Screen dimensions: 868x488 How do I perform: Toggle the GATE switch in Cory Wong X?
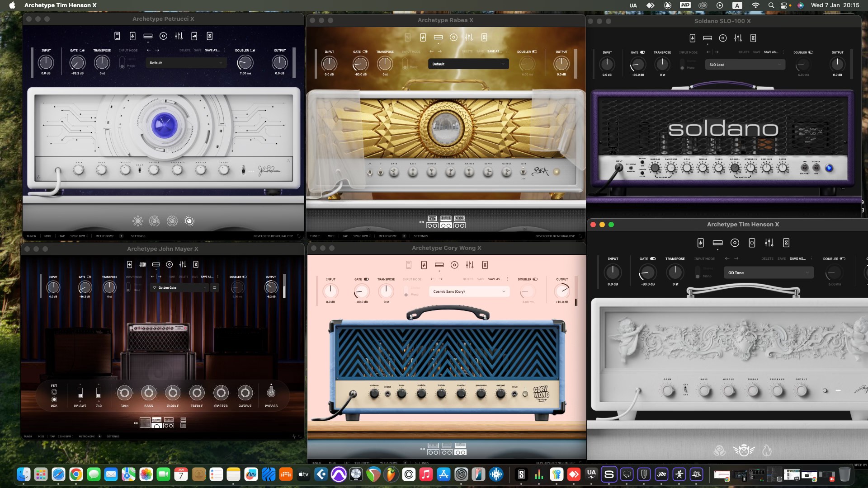pyautogui.click(x=366, y=279)
